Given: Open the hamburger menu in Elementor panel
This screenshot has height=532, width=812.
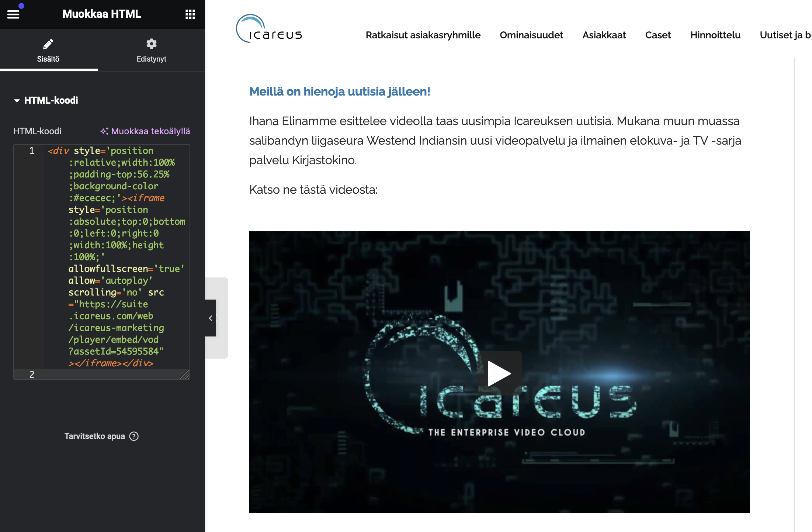Looking at the screenshot, I should [x=13, y=14].
